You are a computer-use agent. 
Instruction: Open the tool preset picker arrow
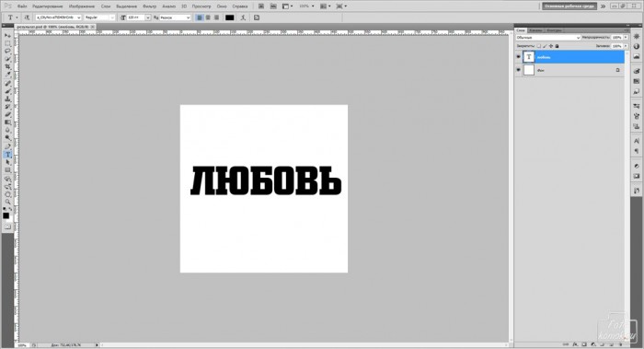pos(17,17)
